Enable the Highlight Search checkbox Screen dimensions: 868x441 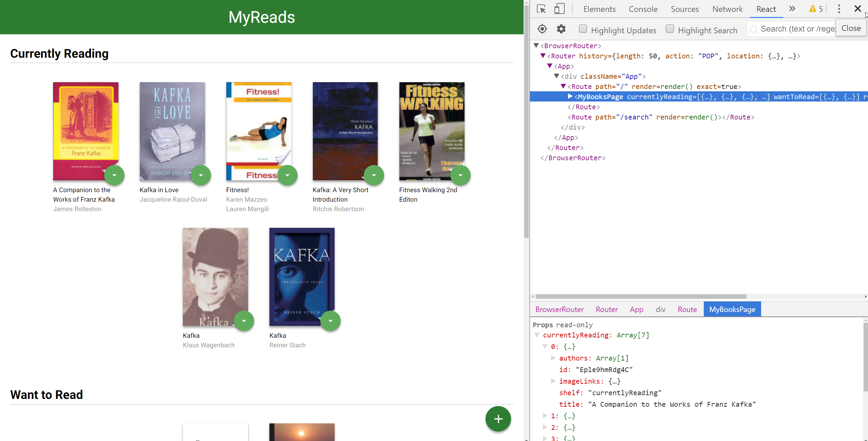coord(670,29)
